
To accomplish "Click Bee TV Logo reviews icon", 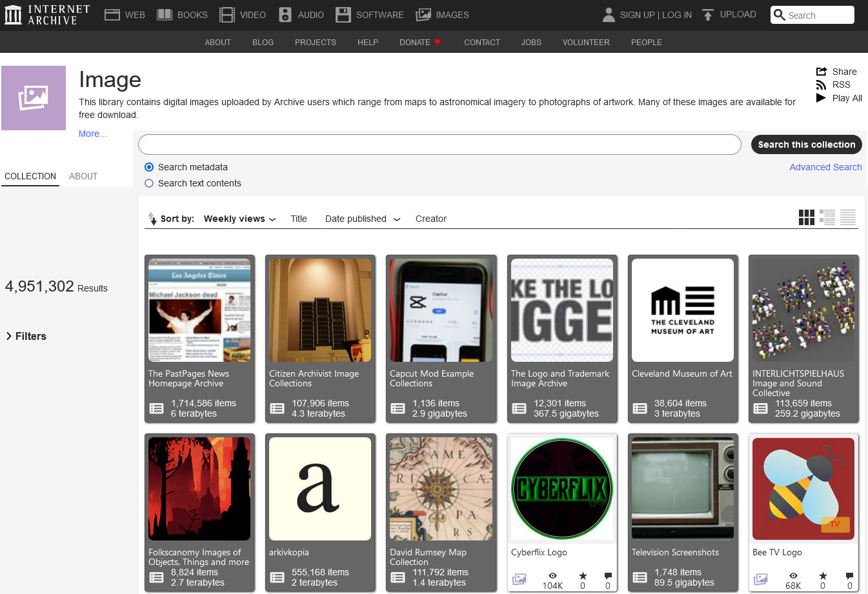I will tap(849, 576).
